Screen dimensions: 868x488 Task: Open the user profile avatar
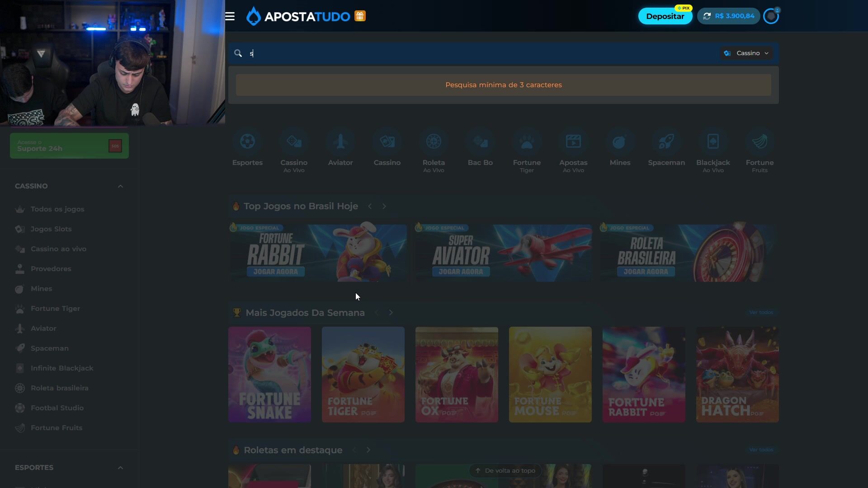(x=771, y=16)
